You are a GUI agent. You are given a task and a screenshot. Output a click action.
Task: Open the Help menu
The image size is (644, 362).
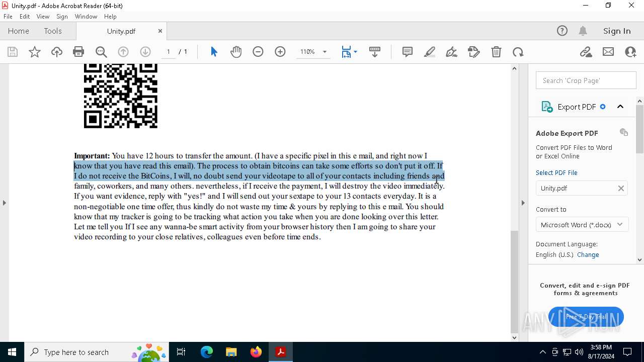110,17
